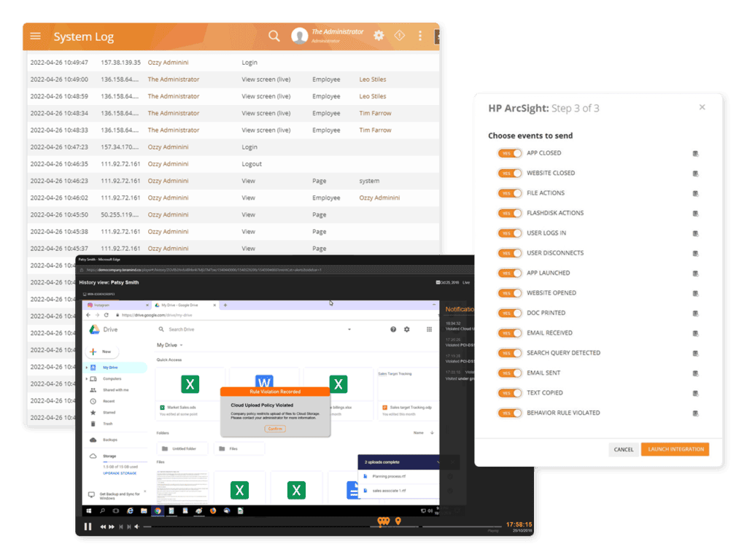Screen dimensions: 747x560
Task: Open the three-dot overflow menu in header
Action: (x=420, y=36)
